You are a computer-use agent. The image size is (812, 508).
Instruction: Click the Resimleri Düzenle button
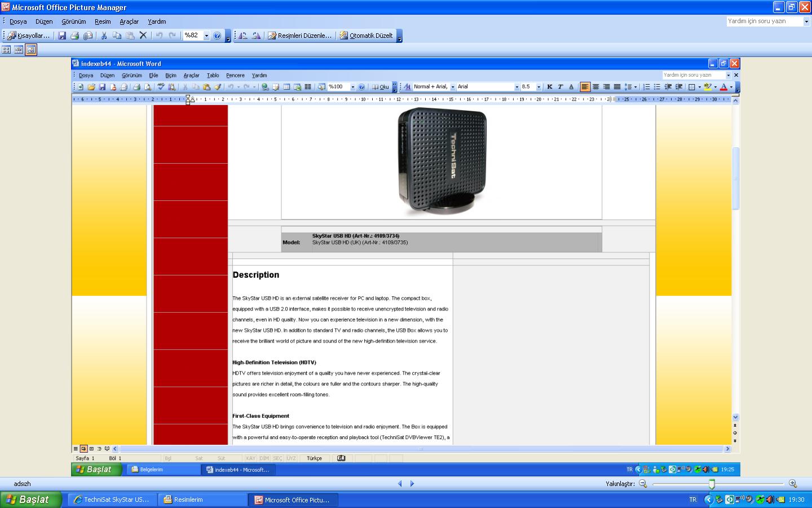(299, 36)
